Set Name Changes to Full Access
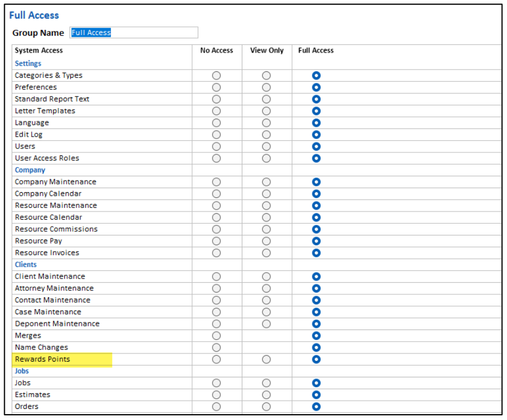This screenshot has height=420, width=507. 316,348
